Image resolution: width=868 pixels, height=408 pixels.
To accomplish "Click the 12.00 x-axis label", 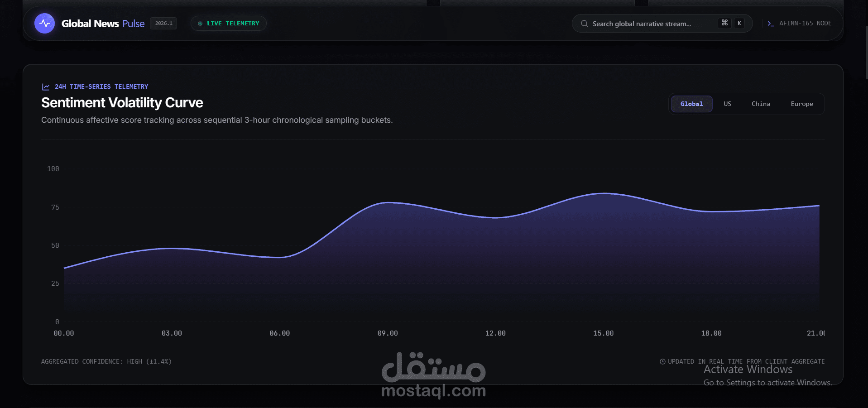I will pos(495,333).
